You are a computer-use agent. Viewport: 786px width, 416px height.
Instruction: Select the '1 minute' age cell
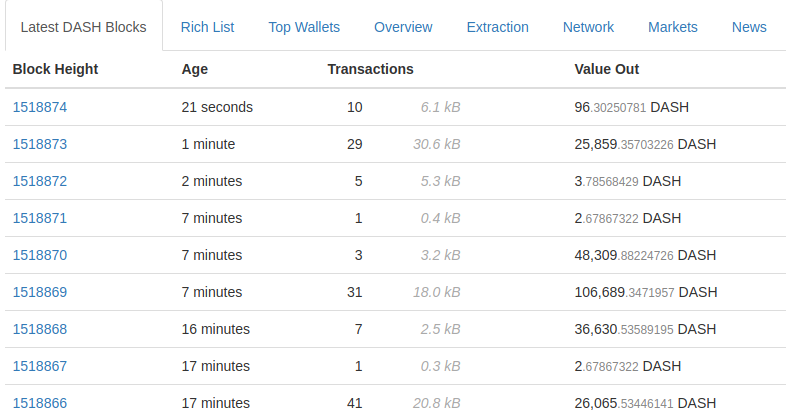(208, 144)
